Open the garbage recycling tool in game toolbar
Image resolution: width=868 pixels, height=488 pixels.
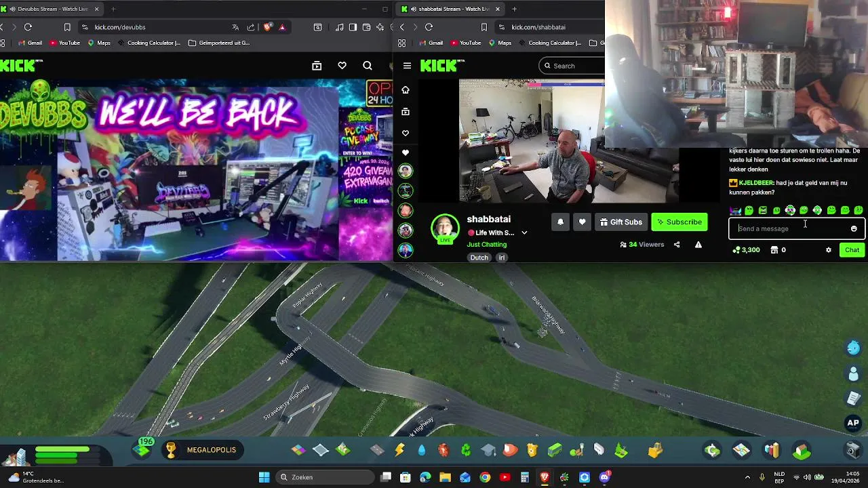point(466,450)
